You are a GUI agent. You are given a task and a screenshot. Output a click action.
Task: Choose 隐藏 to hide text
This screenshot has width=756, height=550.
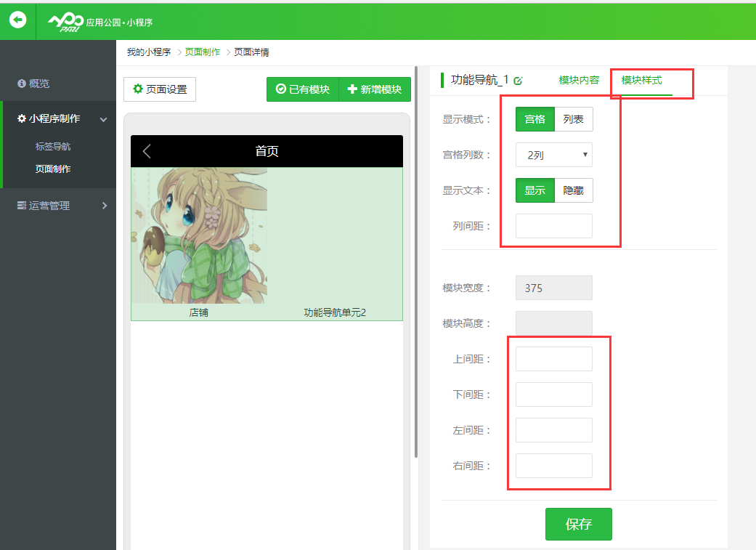click(x=574, y=190)
